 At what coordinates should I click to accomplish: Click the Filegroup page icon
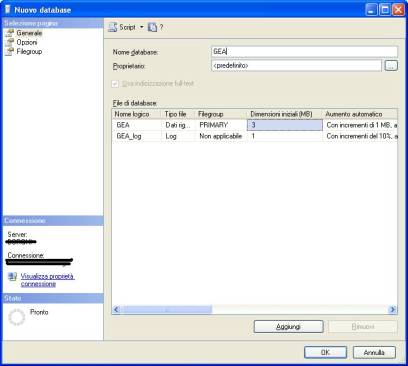pos(10,51)
